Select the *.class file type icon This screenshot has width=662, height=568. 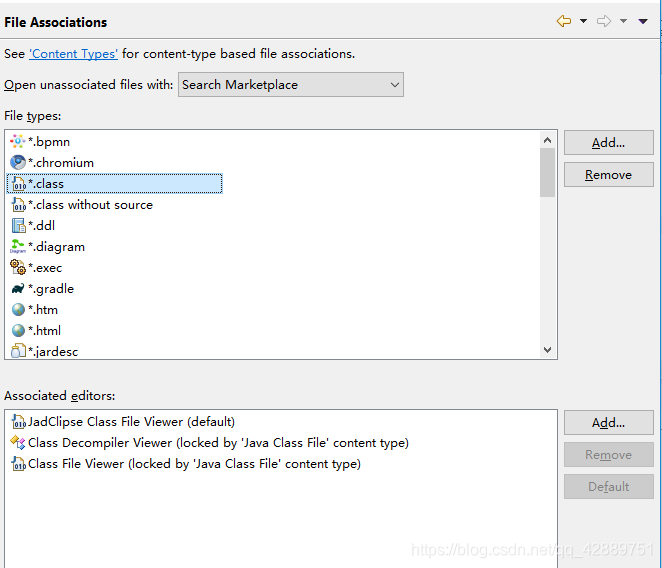click(18, 184)
